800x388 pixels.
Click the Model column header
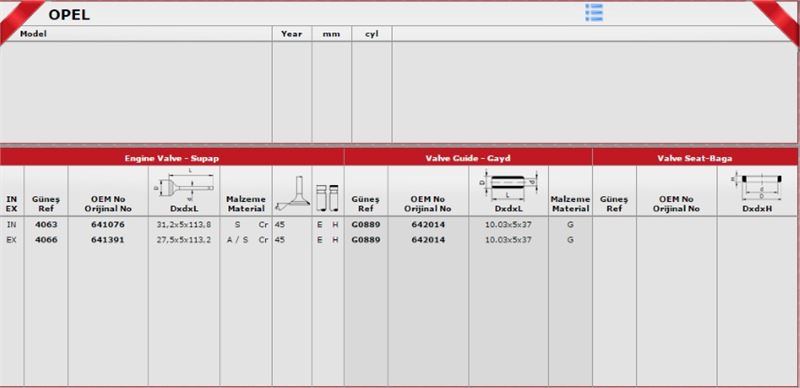[x=33, y=34]
